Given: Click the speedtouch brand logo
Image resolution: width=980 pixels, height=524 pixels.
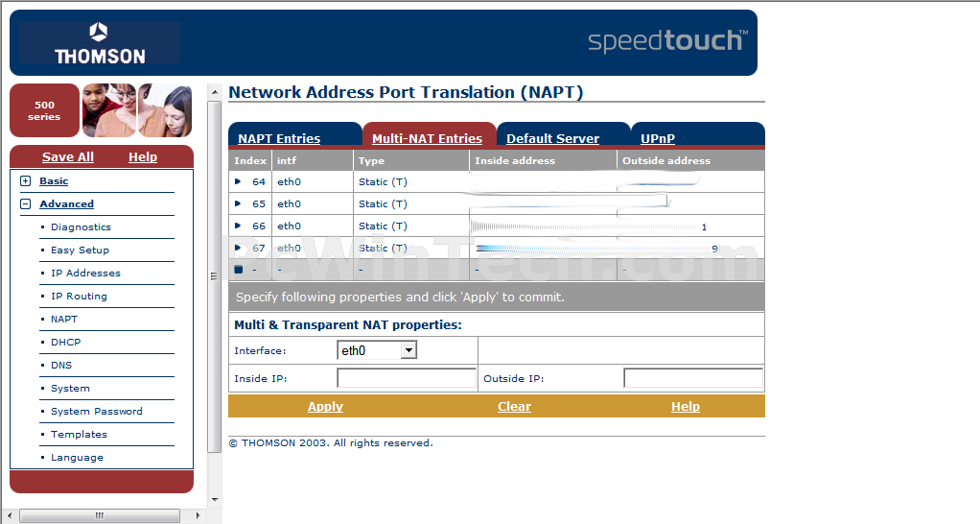Looking at the screenshot, I should point(667,41).
